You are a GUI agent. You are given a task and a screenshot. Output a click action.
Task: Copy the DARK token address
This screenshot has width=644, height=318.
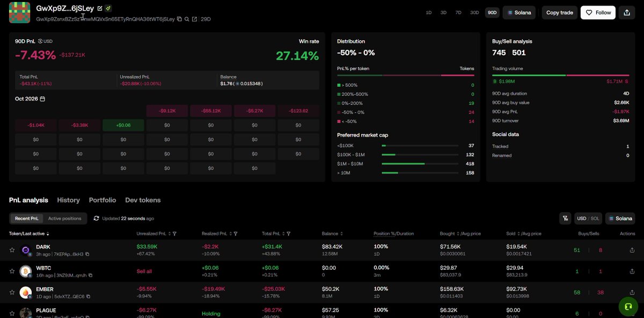pyautogui.click(x=87, y=254)
